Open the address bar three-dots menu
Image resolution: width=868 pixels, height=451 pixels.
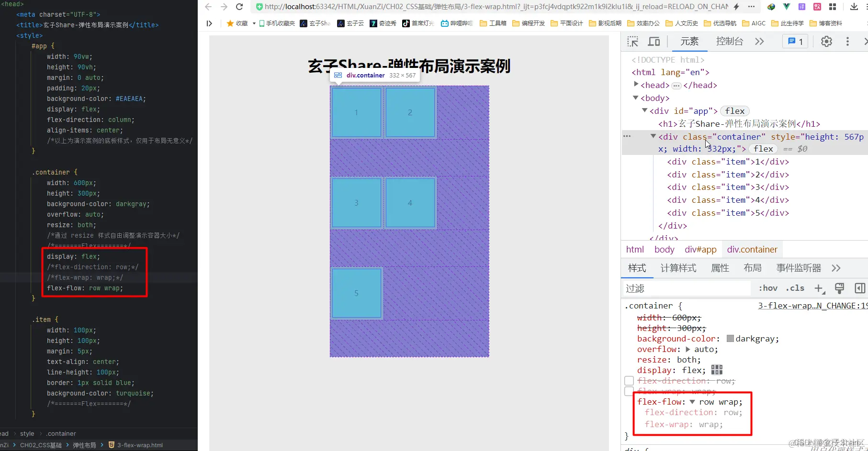point(751,7)
